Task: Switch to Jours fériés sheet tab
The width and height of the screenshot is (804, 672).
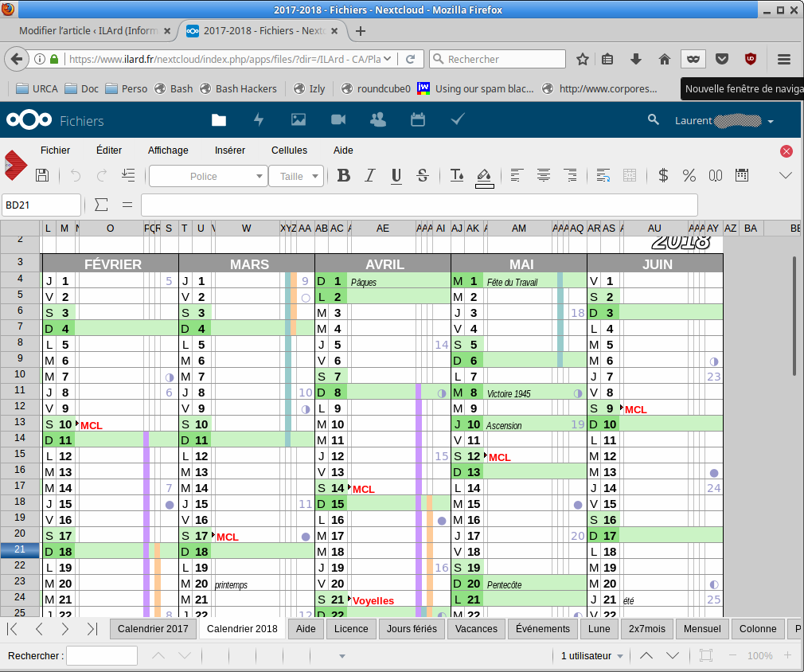Action: coord(412,629)
